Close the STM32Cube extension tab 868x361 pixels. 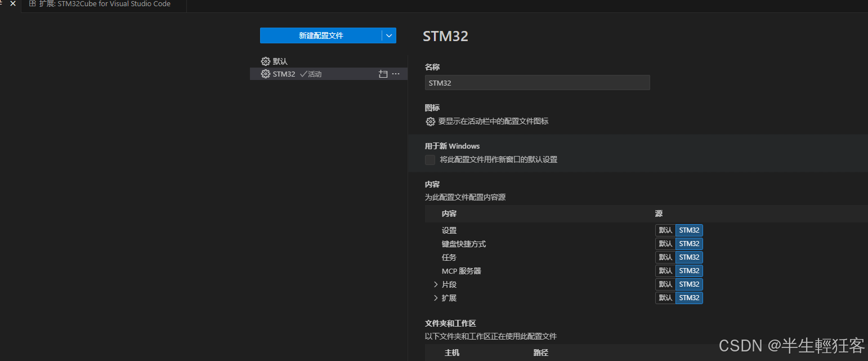pos(12,4)
